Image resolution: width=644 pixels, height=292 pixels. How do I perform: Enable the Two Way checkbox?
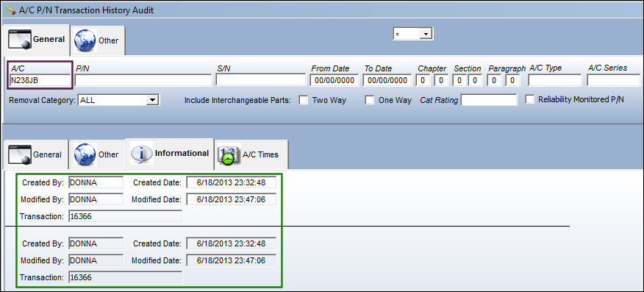click(x=303, y=100)
